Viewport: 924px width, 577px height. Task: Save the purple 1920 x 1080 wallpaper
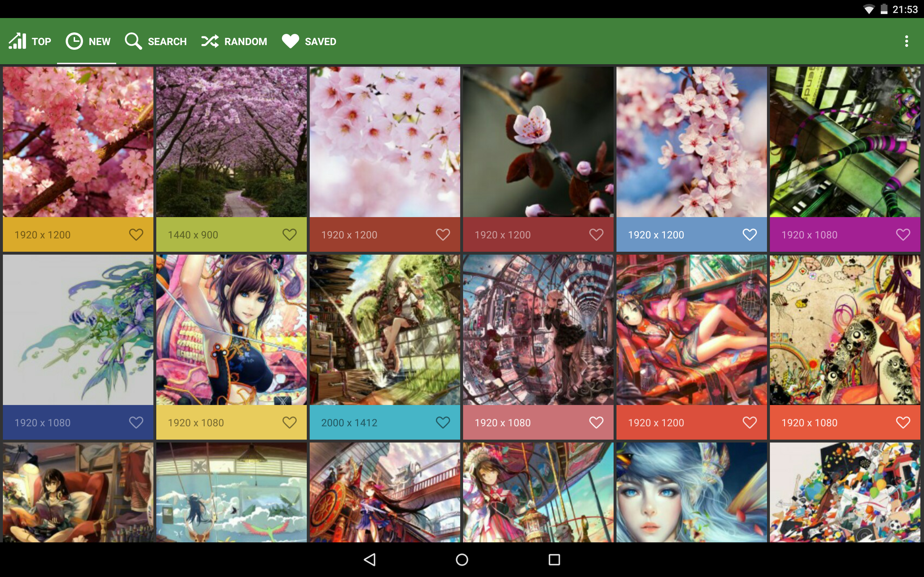tap(903, 234)
